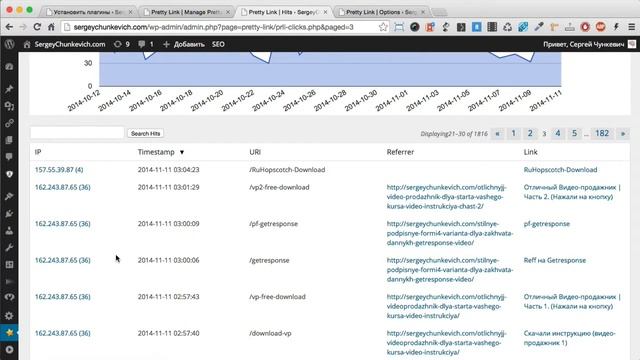Open the Добавить admin bar menu
640x360 pixels.
click(184, 44)
